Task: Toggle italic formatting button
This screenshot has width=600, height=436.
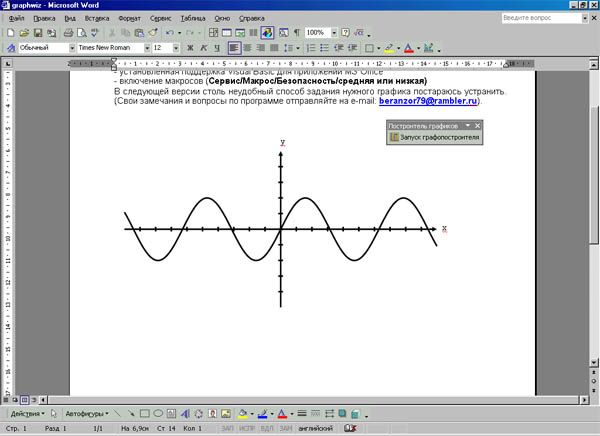Action: 204,48
